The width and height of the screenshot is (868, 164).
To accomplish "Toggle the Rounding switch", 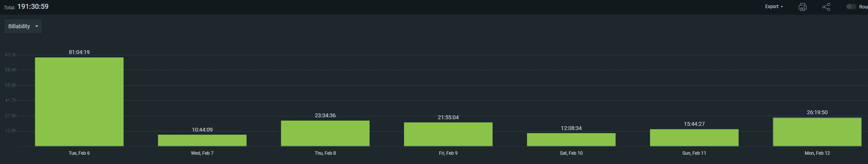I will coord(851,7).
